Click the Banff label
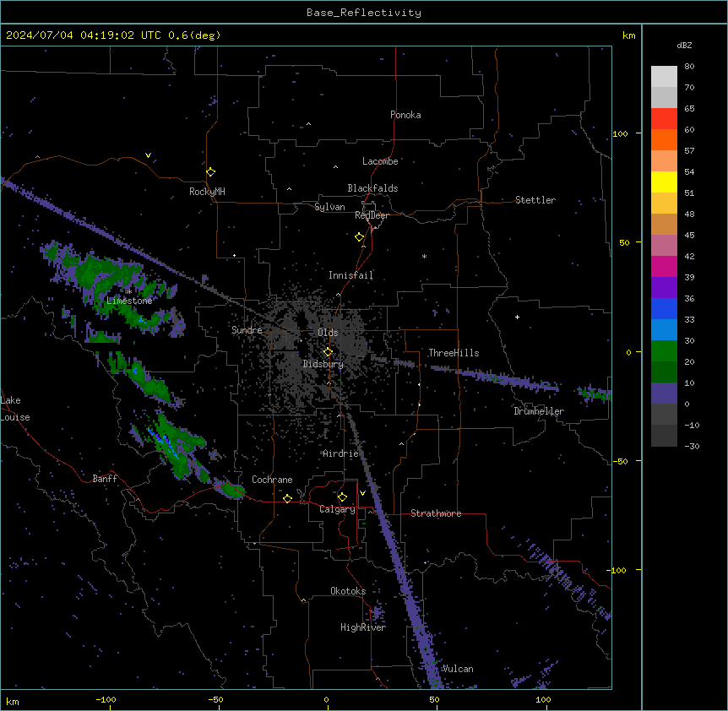The image size is (728, 711). tap(105, 479)
